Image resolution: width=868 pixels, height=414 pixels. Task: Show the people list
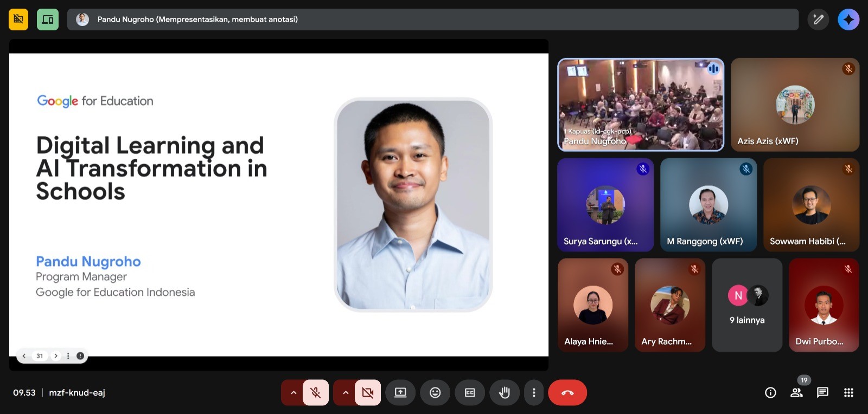pos(796,393)
